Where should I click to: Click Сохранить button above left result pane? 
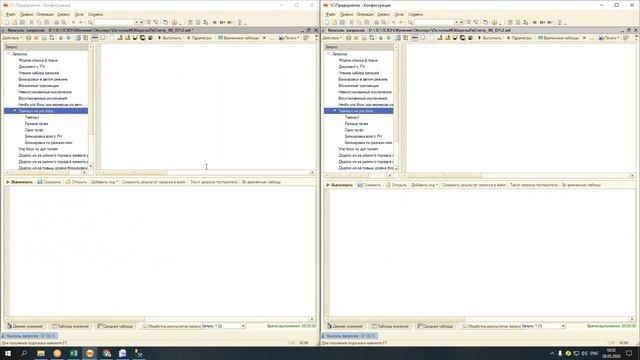tap(49, 182)
